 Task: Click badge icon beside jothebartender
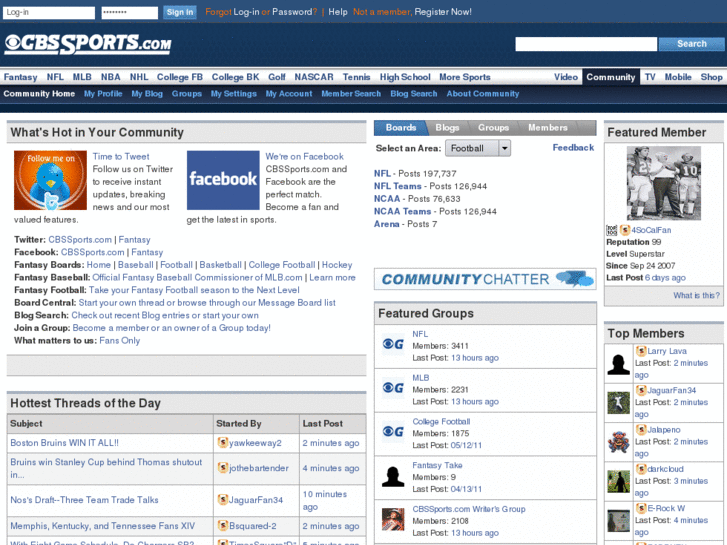tap(223, 468)
